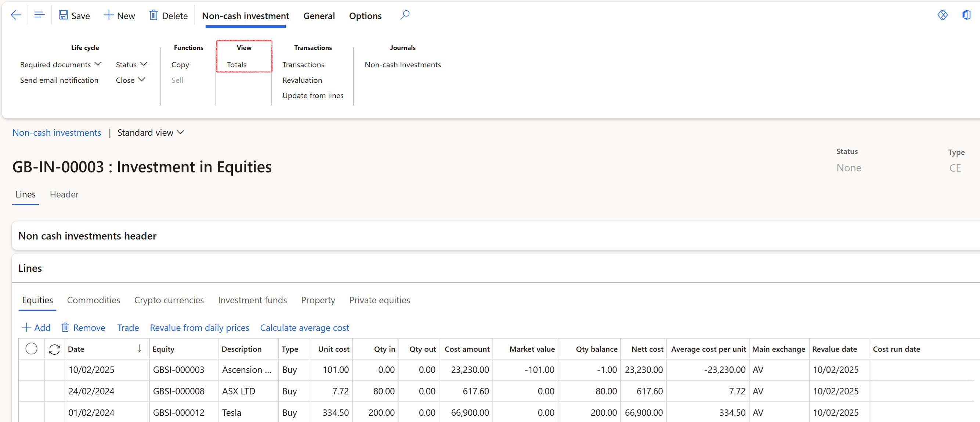The height and width of the screenshot is (422, 980).
Task: Open the Options ribbon tab
Action: click(365, 15)
